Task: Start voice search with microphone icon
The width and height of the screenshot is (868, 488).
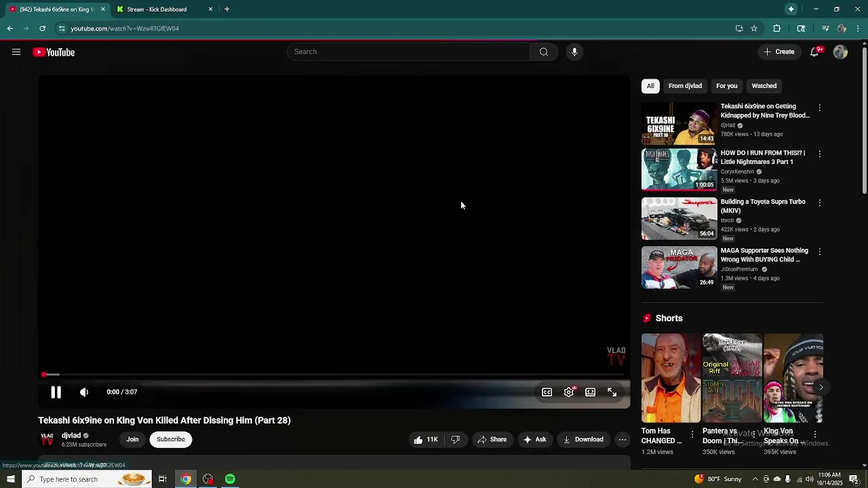Action: pyautogui.click(x=574, y=52)
